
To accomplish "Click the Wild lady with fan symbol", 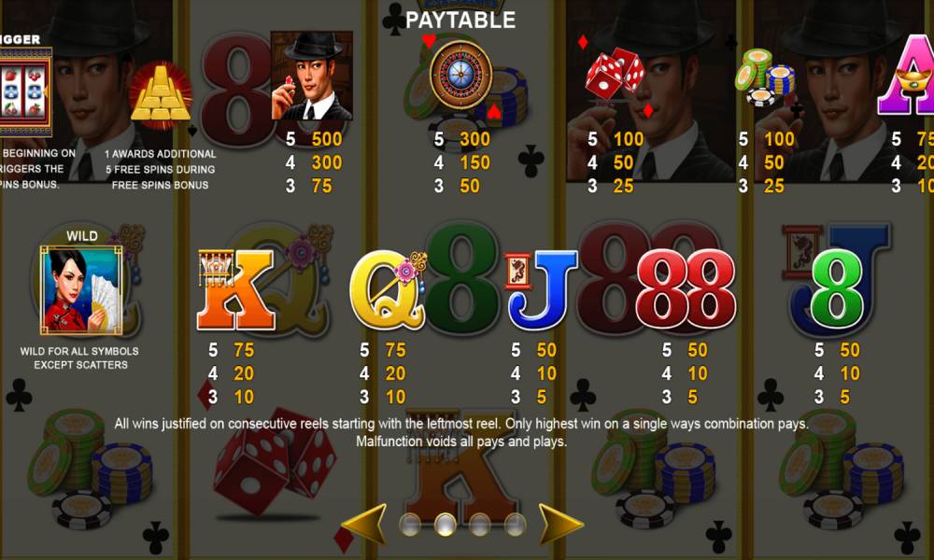I will (81, 290).
